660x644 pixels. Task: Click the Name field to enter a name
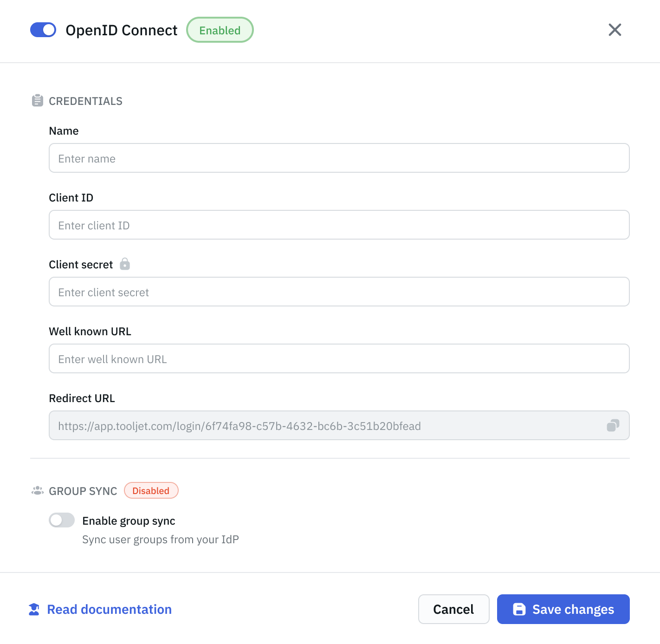[339, 158]
